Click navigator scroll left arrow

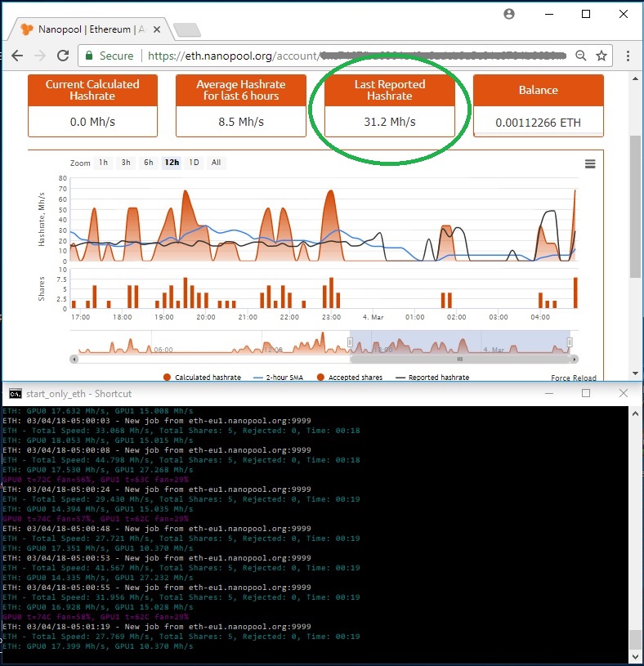coord(74,360)
